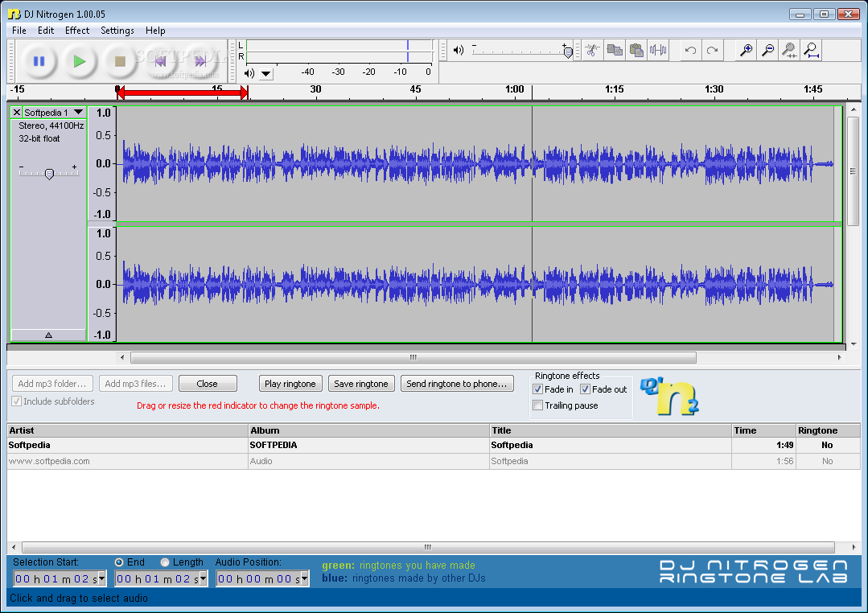
Task: Toggle the Fade out checkbox
Action: 585,389
